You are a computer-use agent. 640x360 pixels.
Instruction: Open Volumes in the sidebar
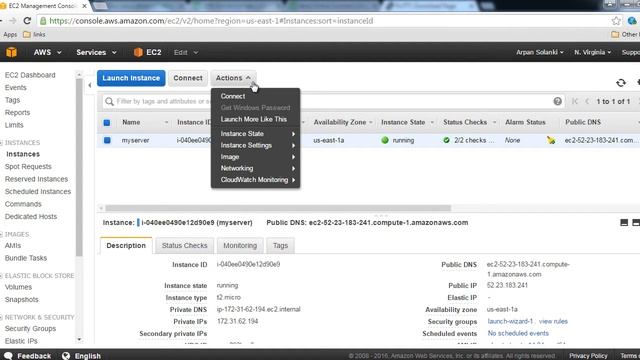(x=18, y=287)
